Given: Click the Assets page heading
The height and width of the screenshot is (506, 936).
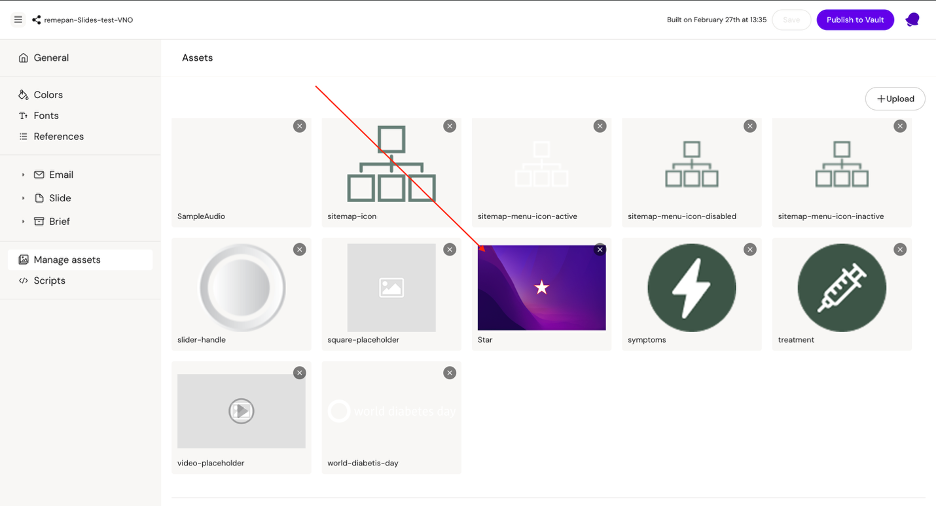Looking at the screenshot, I should click(x=198, y=58).
